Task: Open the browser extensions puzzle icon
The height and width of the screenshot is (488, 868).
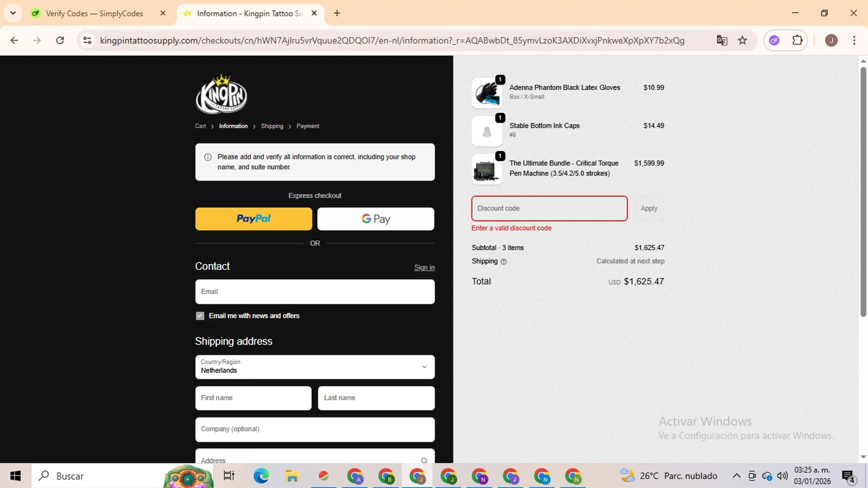Action: (x=797, y=41)
